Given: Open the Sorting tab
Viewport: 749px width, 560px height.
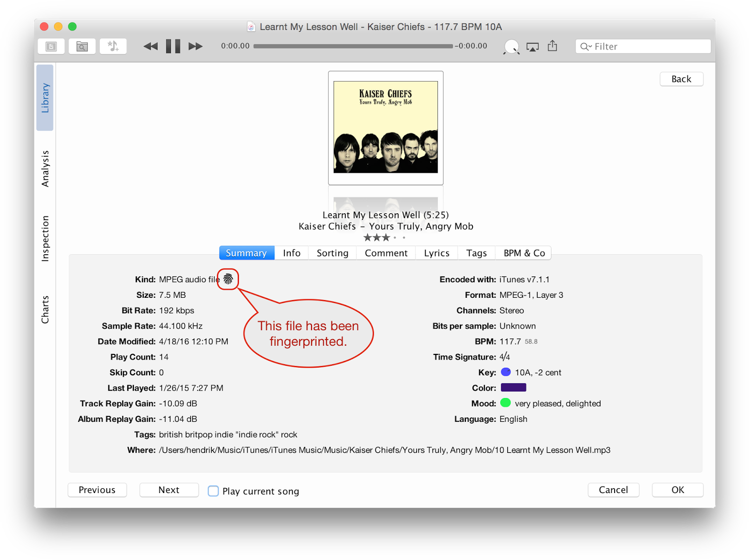Looking at the screenshot, I should tap(332, 253).
